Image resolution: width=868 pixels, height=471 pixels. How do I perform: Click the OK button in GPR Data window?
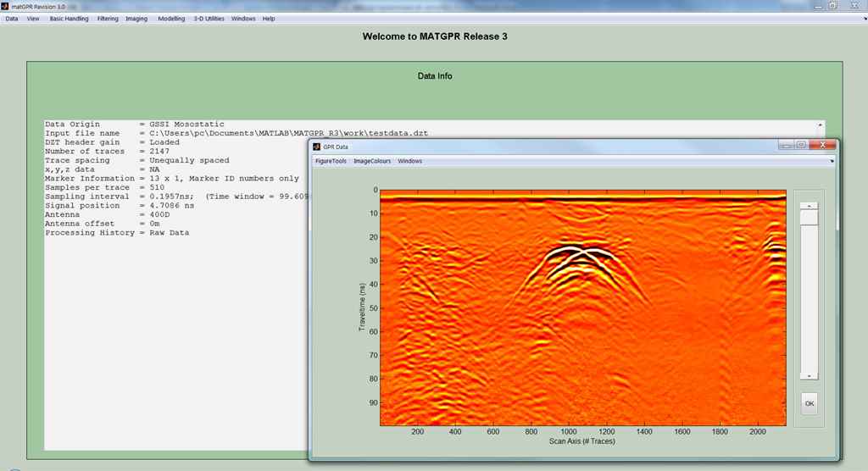(810, 403)
